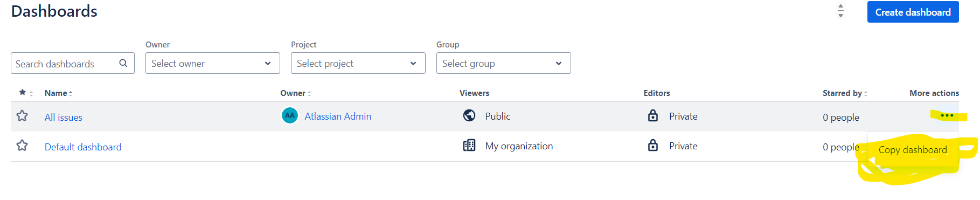The height and width of the screenshot is (200, 980).
Task: Expand the Select group dropdown
Action: tap(504, 63)
